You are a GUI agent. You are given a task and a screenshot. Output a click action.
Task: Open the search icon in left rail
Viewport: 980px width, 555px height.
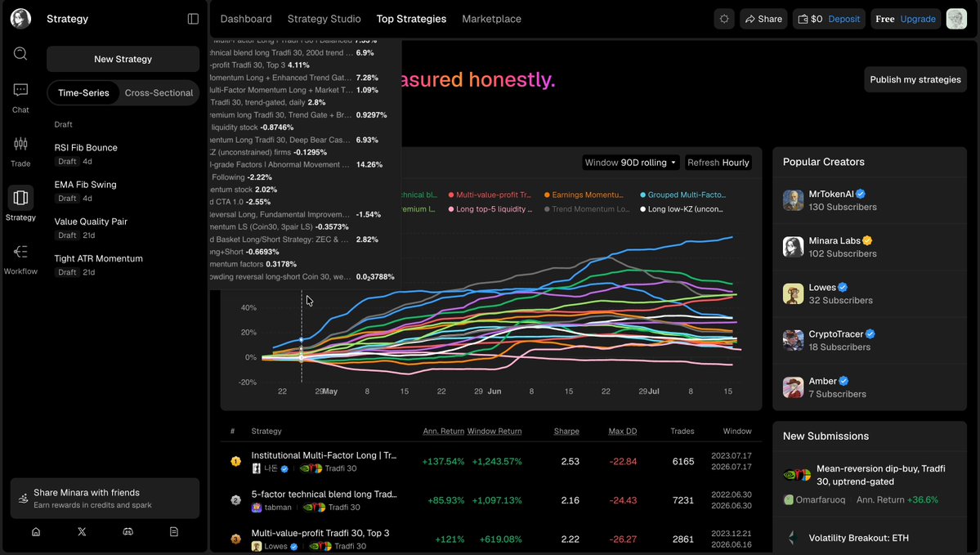point(20,54)
